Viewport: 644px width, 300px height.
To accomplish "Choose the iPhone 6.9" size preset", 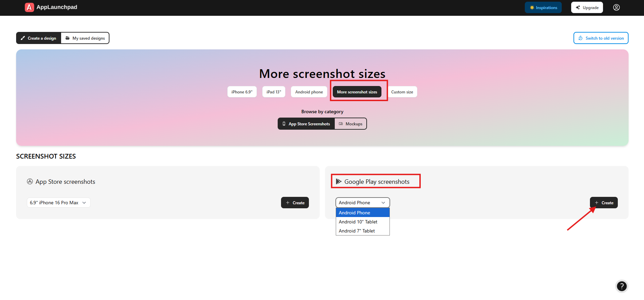I will click(x=242, y=92).
